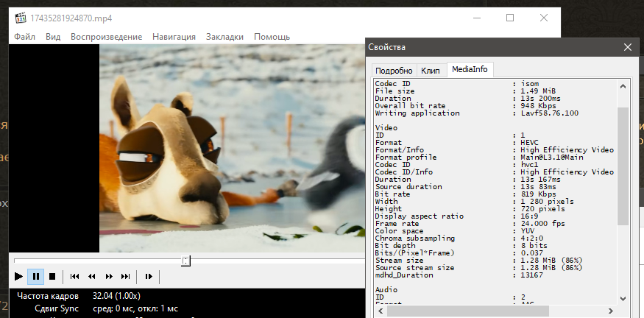The height and width of the screenshot is (318, 644).
Task: Minimize the media player window
Action: tap(476, 18)
